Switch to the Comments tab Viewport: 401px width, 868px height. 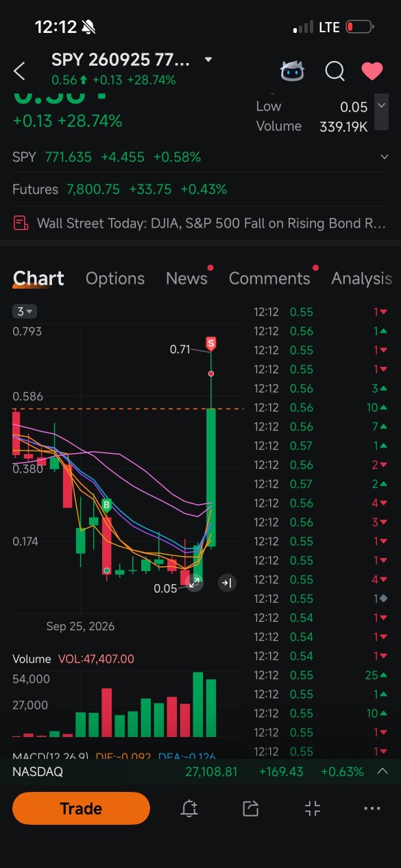[269, 278]
